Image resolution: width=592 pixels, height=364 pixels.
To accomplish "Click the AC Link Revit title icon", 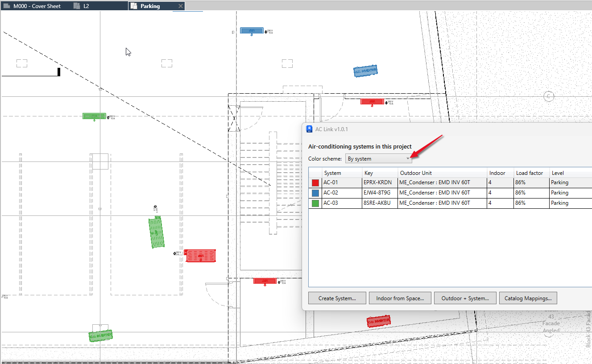I will [309, 129].
